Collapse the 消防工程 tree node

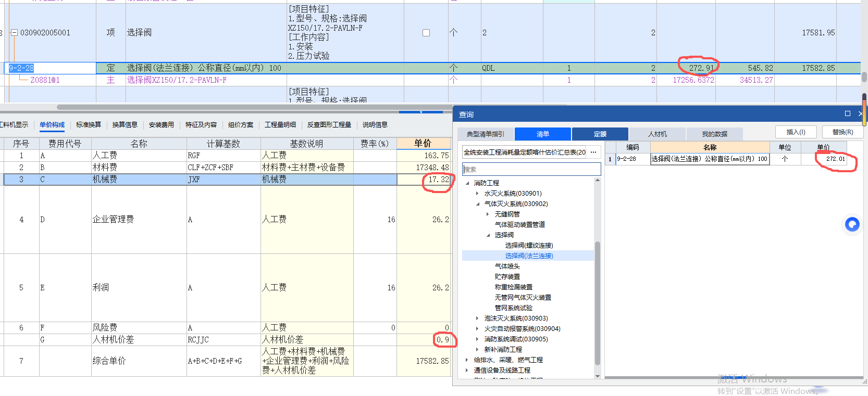[x=467, y=183]
